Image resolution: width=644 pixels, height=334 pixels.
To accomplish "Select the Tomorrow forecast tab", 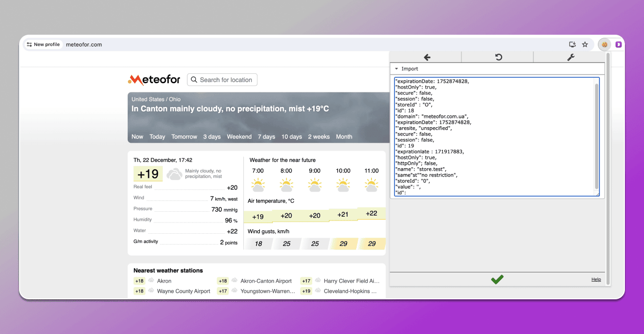I will (x=184, y=137).
